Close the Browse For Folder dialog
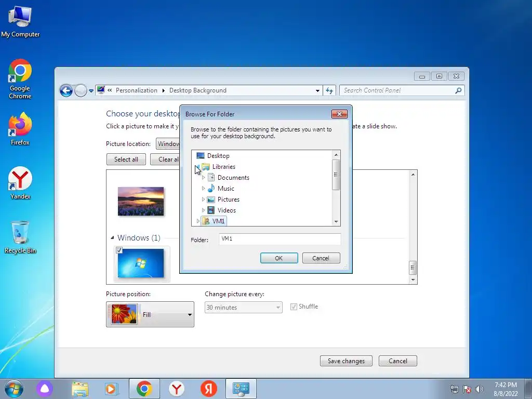Screen dimensions: 532x399 (339, 114)
